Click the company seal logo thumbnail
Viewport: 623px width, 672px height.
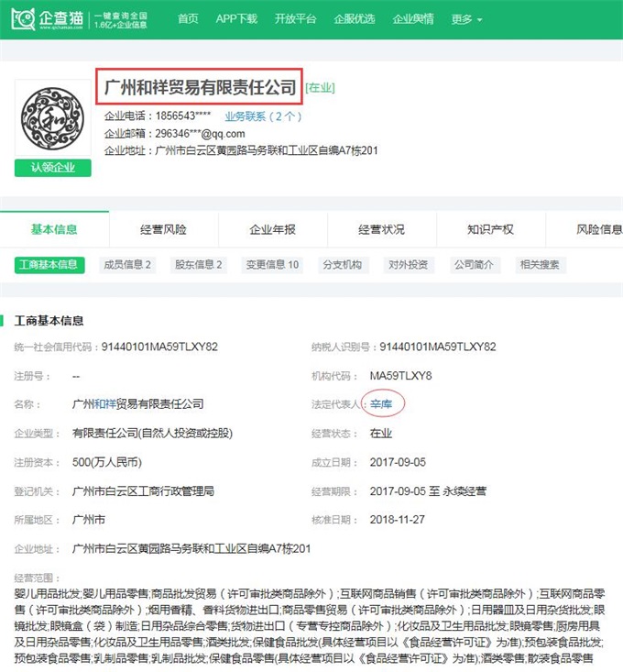[53, 117]
